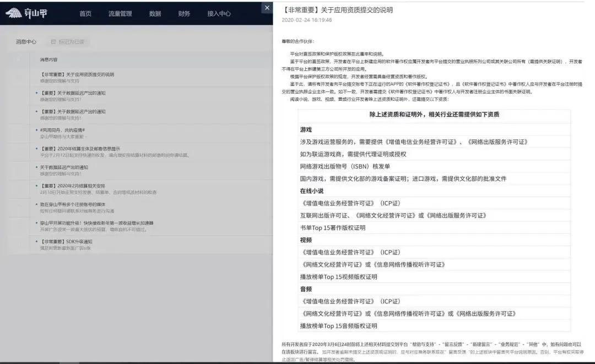This screenshot has width=595, height=364.
Task: Check the select-all box in the message header
Action: (x=20, y=59)
